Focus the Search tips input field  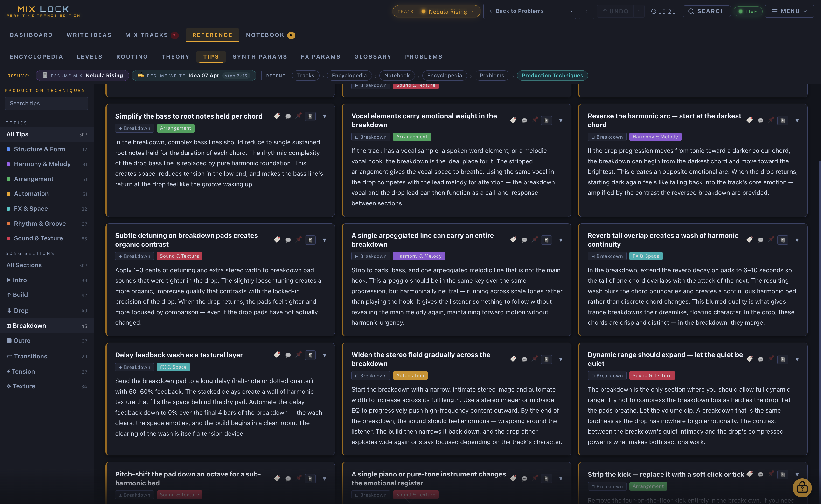(x=46, y=103)
